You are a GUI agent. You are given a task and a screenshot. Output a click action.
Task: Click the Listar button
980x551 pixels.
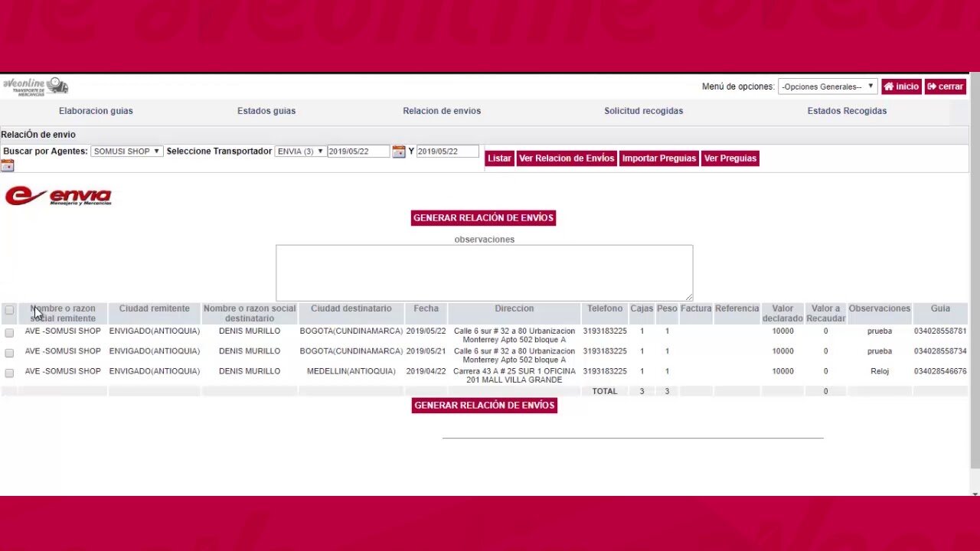pyautogui.click(x=499, y=158)
